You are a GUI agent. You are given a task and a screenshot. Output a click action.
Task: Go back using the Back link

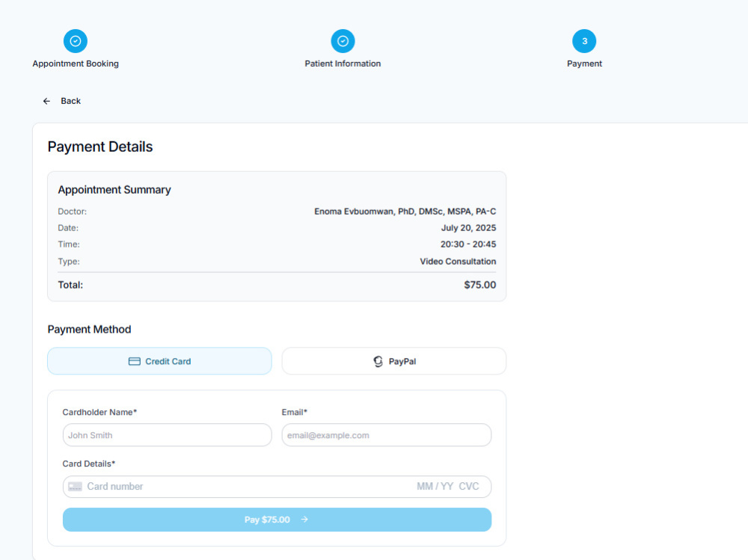click(x=70, y=101)
